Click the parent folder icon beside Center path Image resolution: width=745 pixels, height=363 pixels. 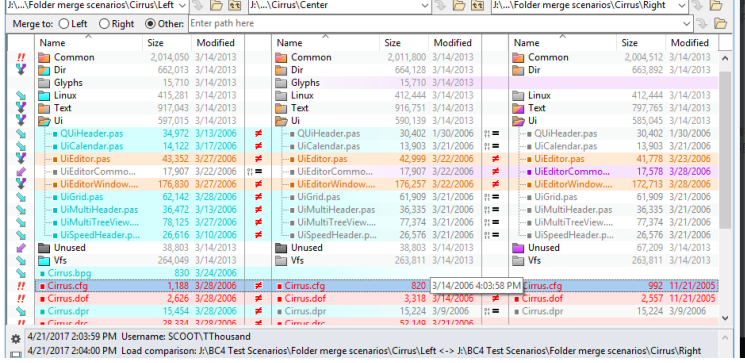click(477, 6)
